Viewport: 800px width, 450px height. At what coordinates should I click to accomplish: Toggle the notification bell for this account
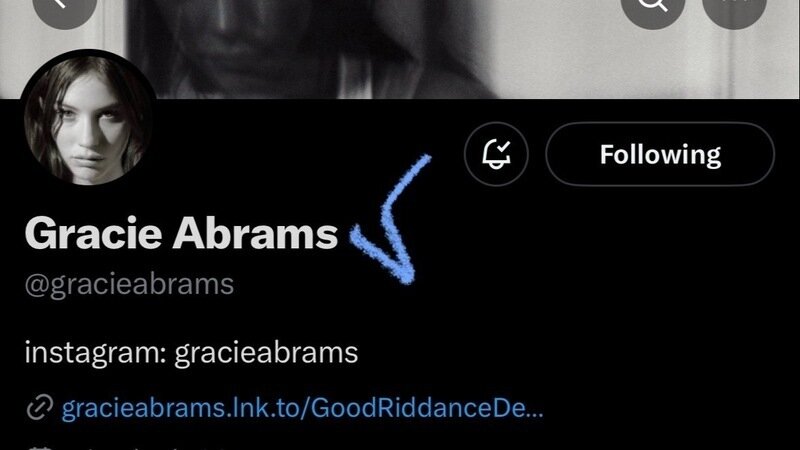(x=496, y=154)
